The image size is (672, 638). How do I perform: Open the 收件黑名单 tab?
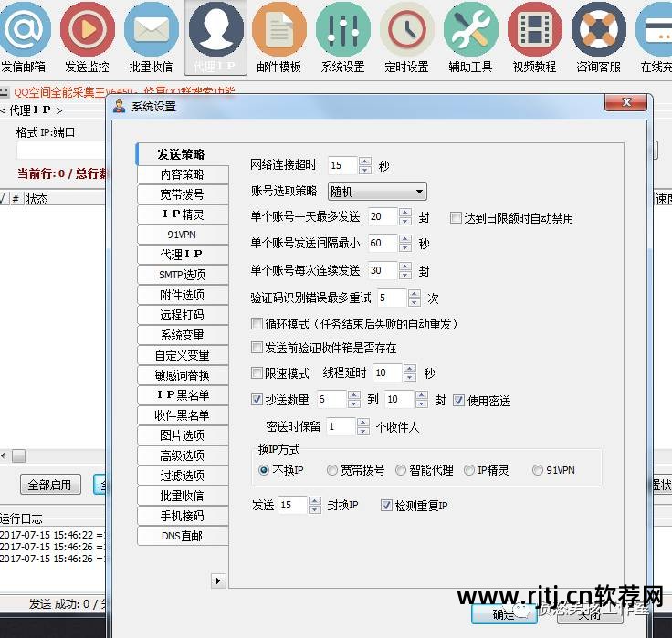183,415
